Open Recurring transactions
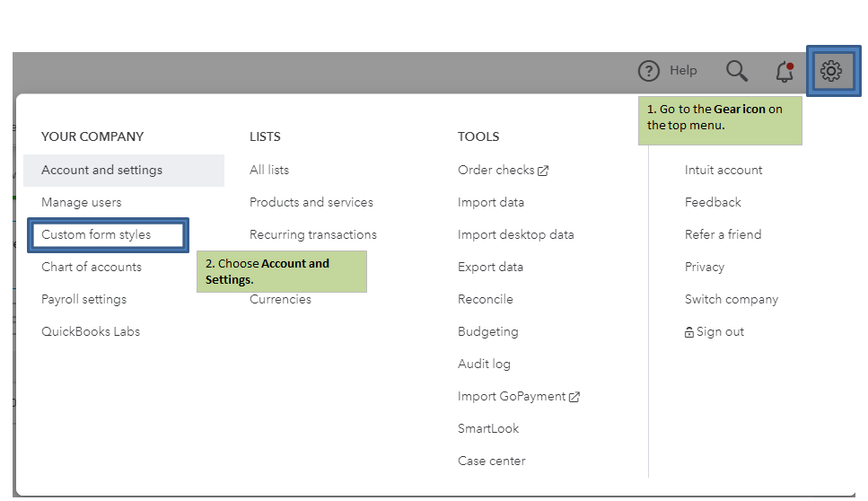The height and width of the screenshot is (501, 868). coord(313,234)
